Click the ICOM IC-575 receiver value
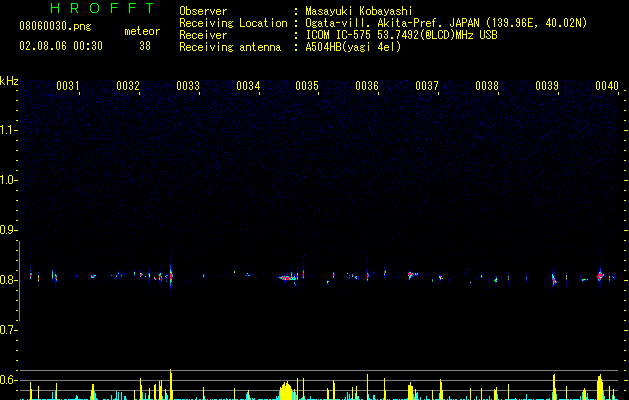The height and width of the screenshot is (400, 629). (x=401, y=35)
